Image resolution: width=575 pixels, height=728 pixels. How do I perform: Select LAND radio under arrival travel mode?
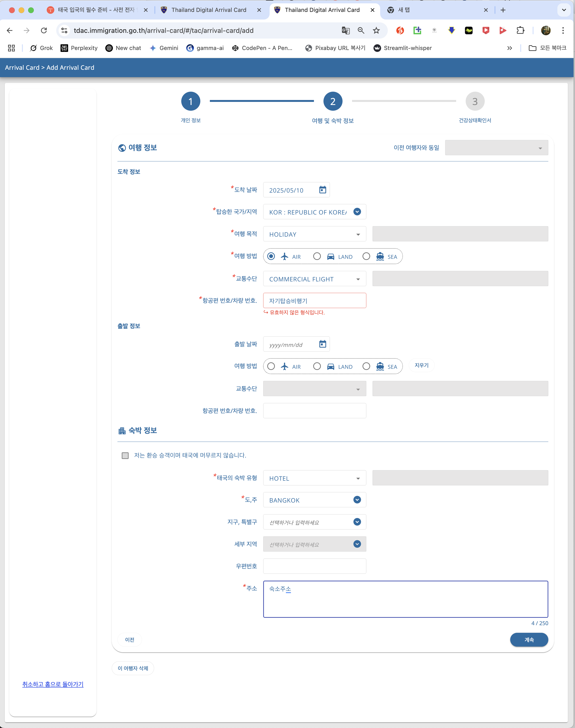(x=317, y=256)
